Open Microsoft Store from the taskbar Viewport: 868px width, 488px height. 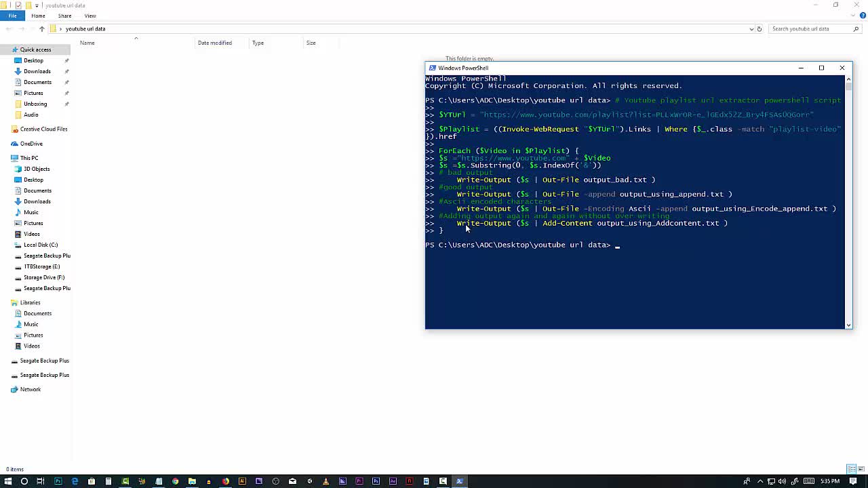click(91, 481)
